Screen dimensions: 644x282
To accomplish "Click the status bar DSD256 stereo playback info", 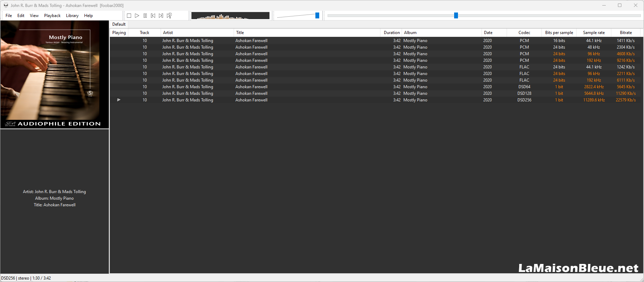I will pos(26,278).
